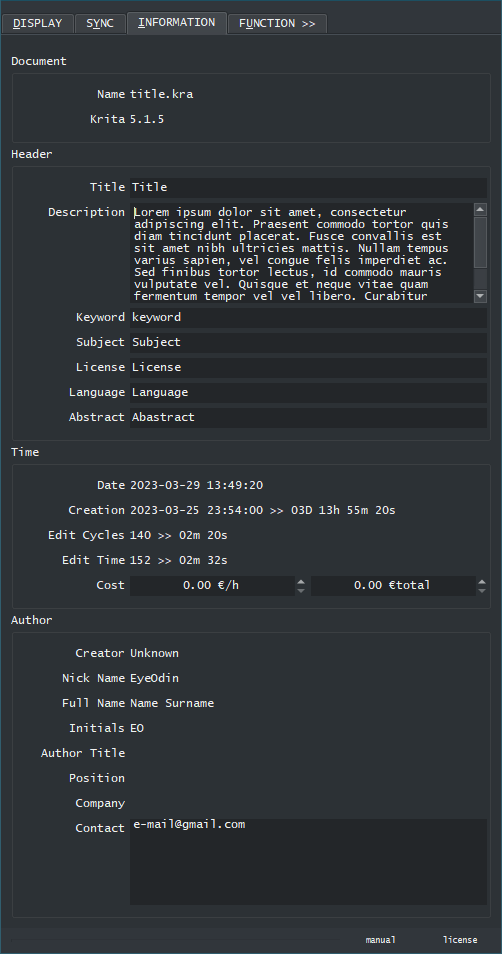This screenshot has width=502, height=954.
Task: Click the License input field
Action: pyautogui.click(x=309, y=367)
